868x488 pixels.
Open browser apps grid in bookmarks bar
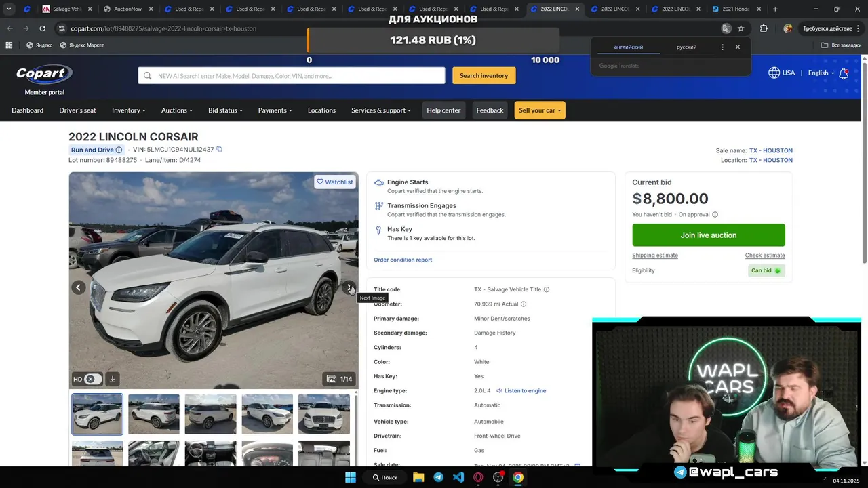9,45
